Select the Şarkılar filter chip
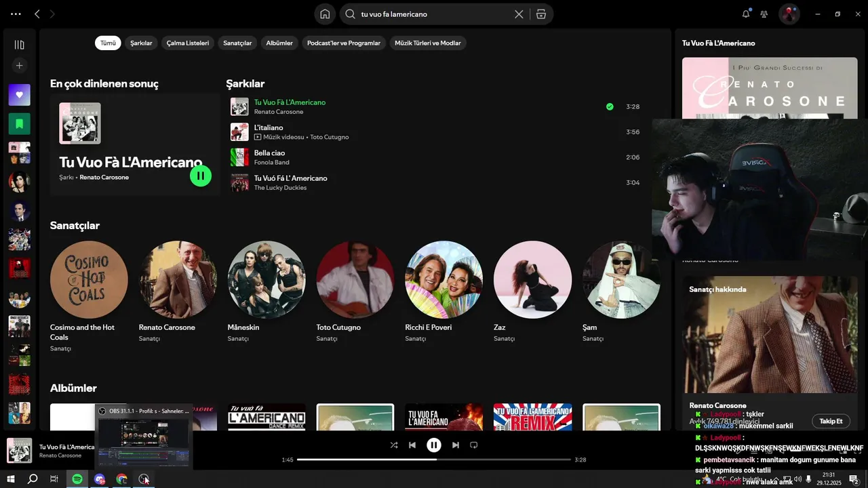Image resolution: width=868 pixels, height=488 pixels. (x=141, y=43)
